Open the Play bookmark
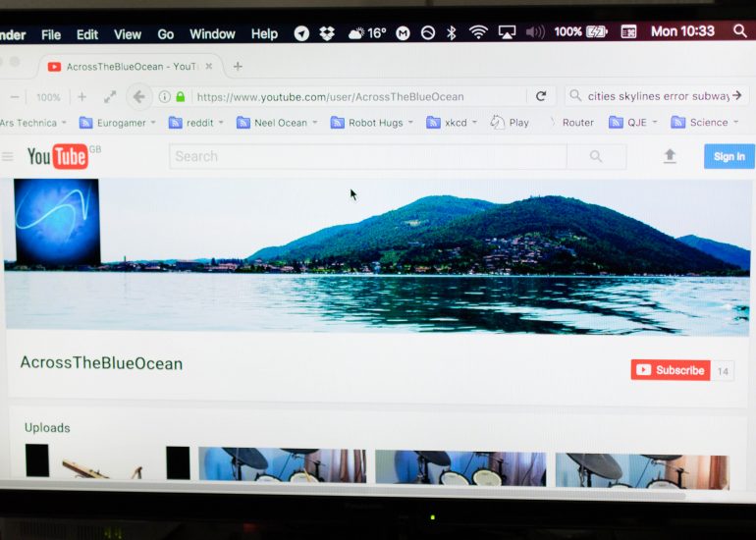 tap(510, 123)
